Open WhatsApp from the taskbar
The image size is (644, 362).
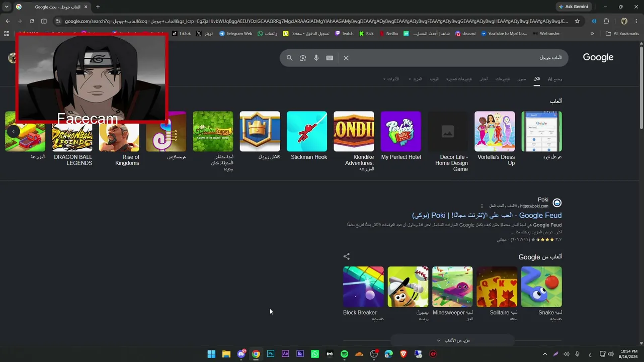tap(315, 354)
